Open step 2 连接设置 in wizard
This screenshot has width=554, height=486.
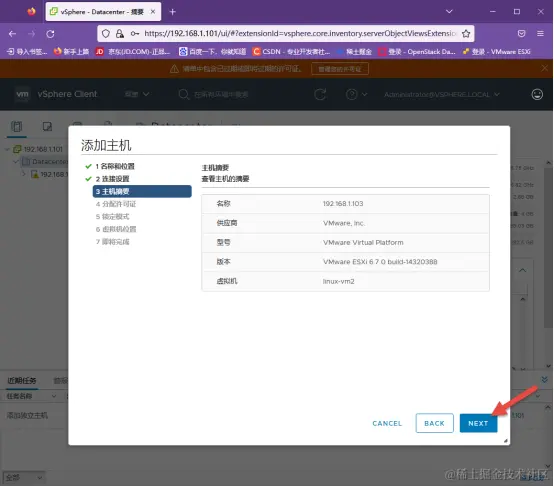[112, 179]
